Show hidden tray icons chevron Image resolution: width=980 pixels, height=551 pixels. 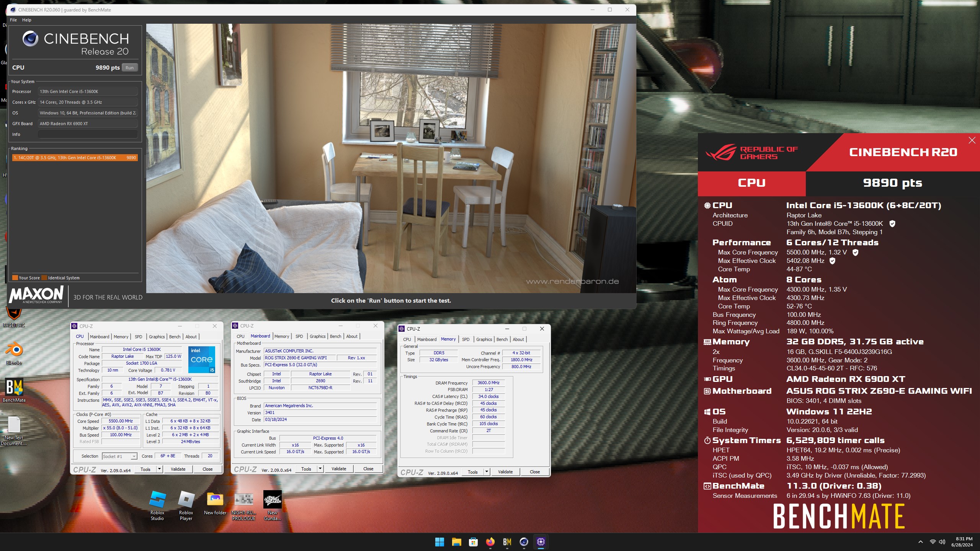coord(921,542)
